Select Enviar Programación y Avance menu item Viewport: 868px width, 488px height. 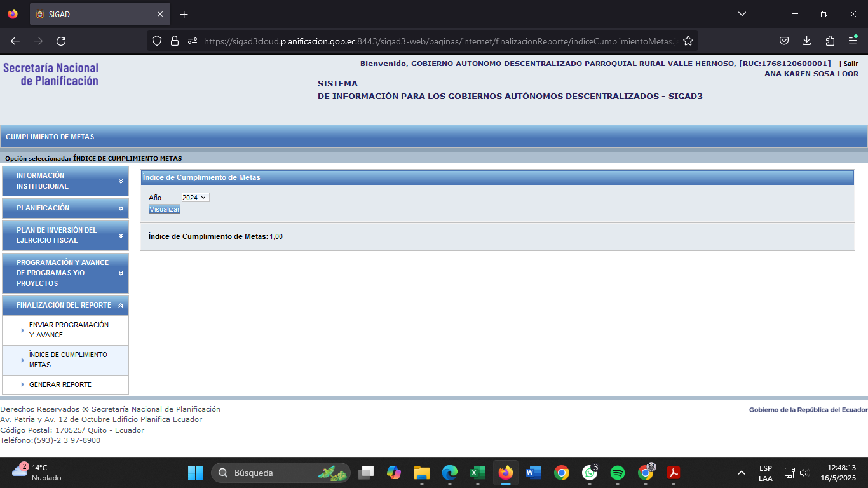tap(69, 330)
